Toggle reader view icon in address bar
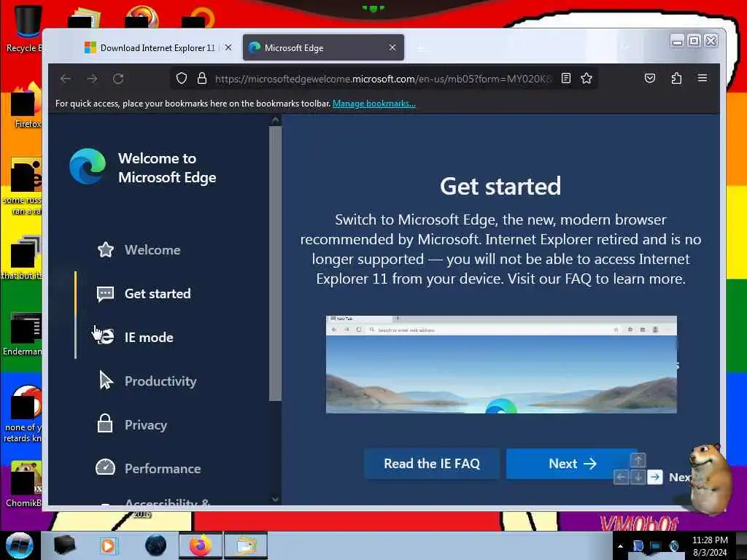 pos(566,78)
